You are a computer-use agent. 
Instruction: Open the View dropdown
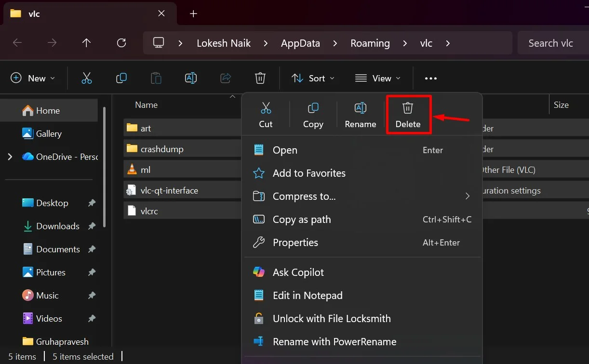point(378,78)
